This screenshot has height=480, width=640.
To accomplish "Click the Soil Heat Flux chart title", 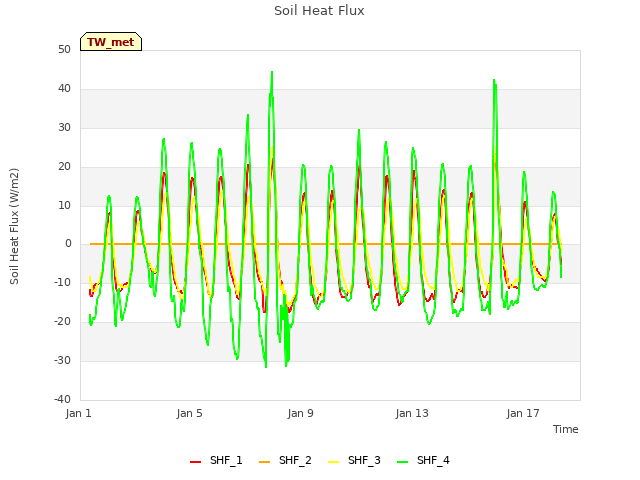I will click(319, 11).
